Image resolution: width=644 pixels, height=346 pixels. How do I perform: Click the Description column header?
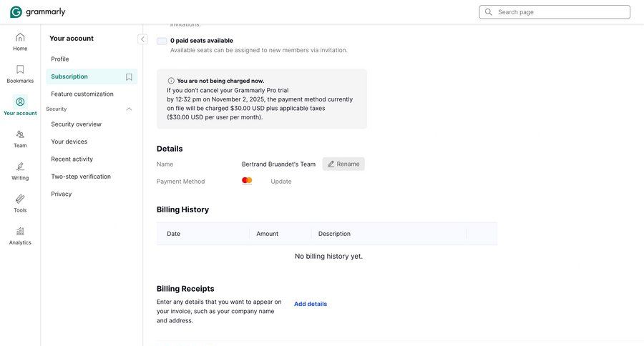click(334, 234)
